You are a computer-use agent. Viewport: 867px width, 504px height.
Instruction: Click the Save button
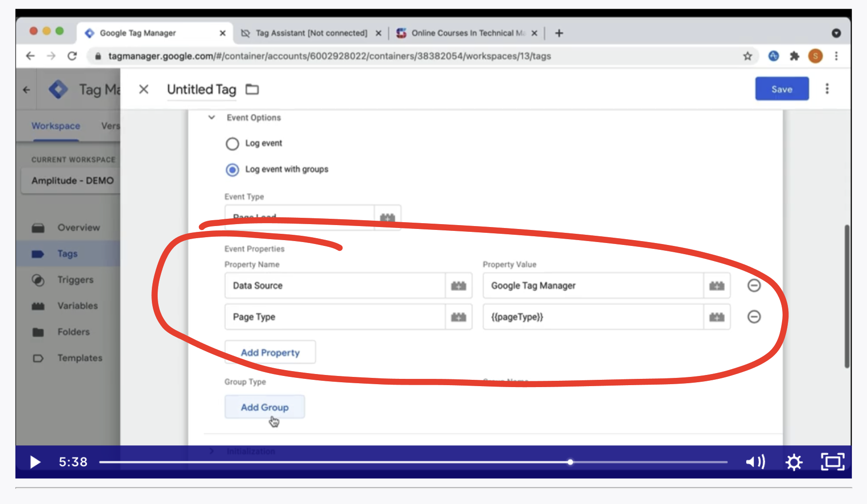pos(782,89)
